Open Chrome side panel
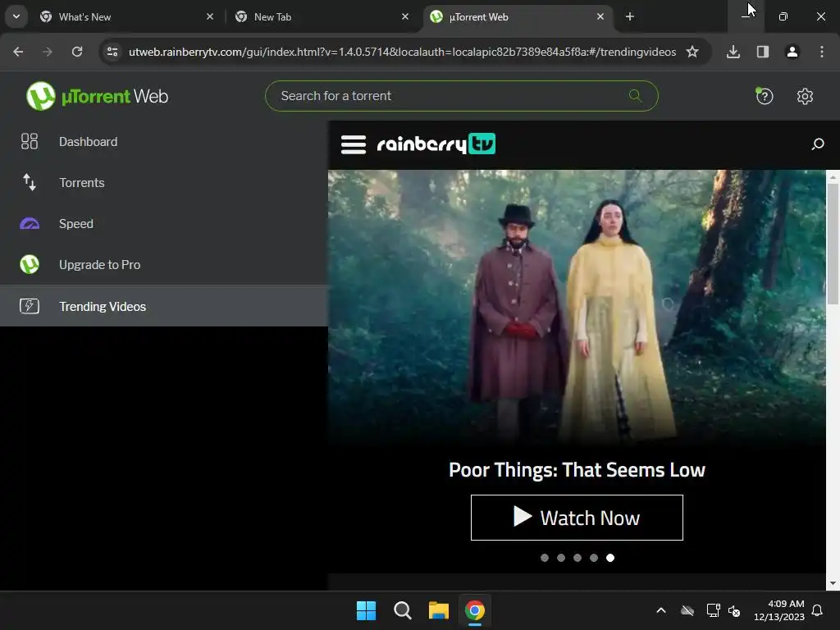The width and height of the screenshot is (840, 630). tap(763, 52)
